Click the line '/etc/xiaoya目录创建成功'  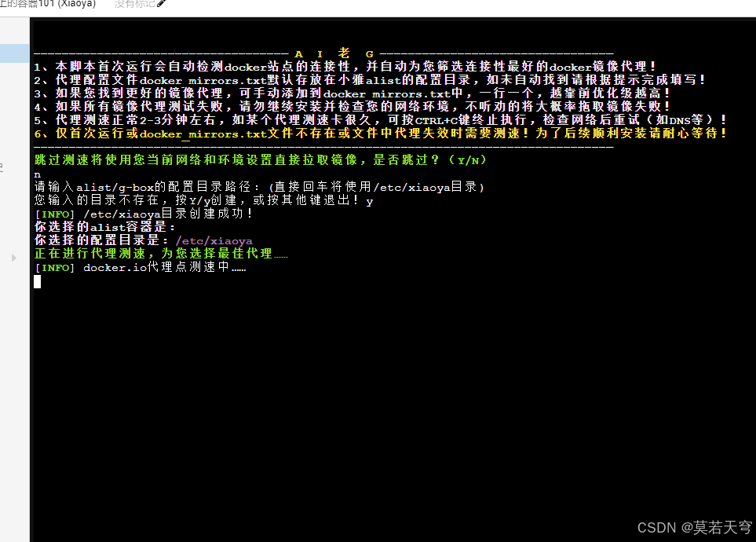(143, 214)
